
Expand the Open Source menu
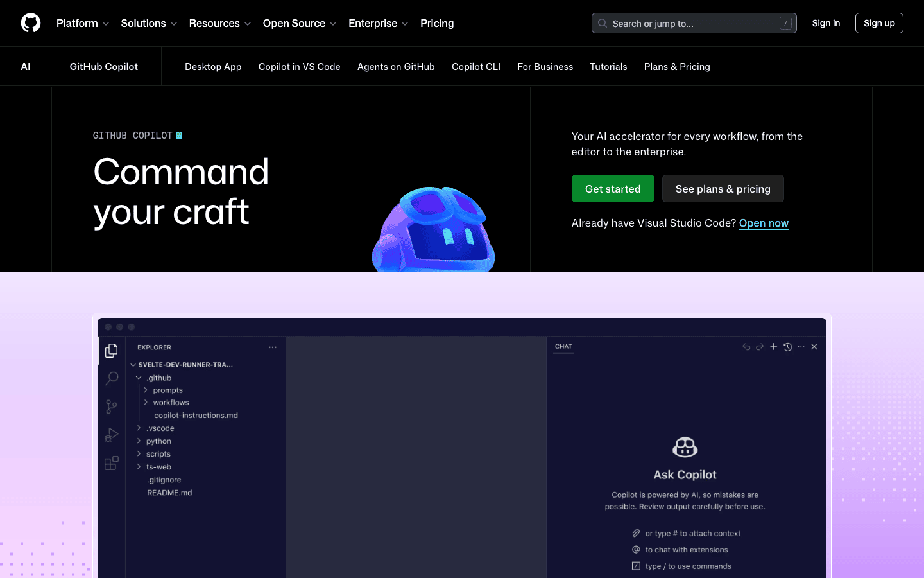[x=300, y=23]
